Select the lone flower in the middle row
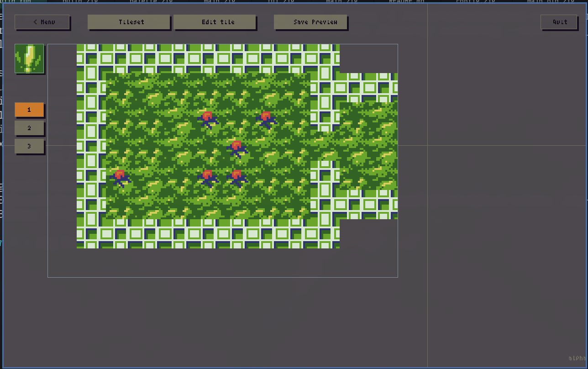 (x=237, y=148)
